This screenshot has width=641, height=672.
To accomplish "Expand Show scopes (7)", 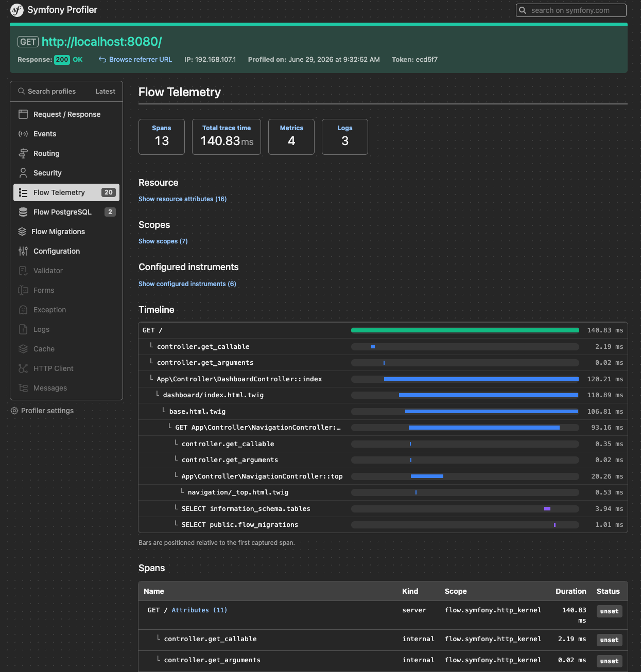I will (163, 241).
